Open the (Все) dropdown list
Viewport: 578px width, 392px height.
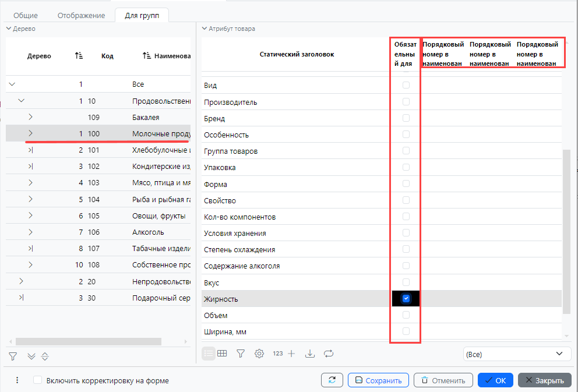pyautogui.click(x=517, y=354)
